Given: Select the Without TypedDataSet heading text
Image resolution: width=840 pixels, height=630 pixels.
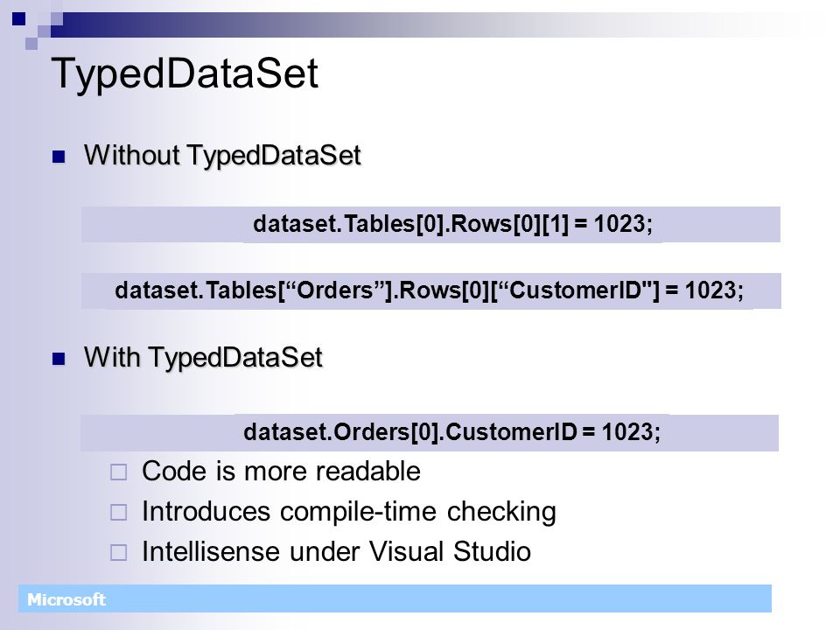Looking at the screenshot, I should pyautogui.click(x=222, y=156).
